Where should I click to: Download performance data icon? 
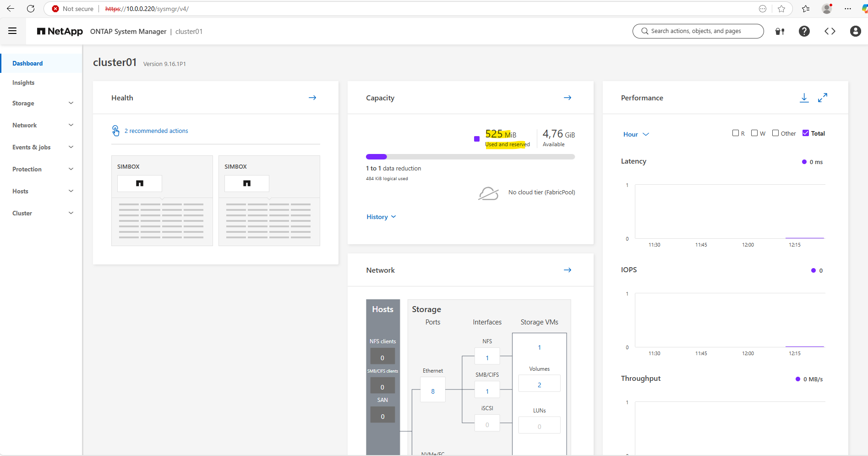tap(804, 98)
